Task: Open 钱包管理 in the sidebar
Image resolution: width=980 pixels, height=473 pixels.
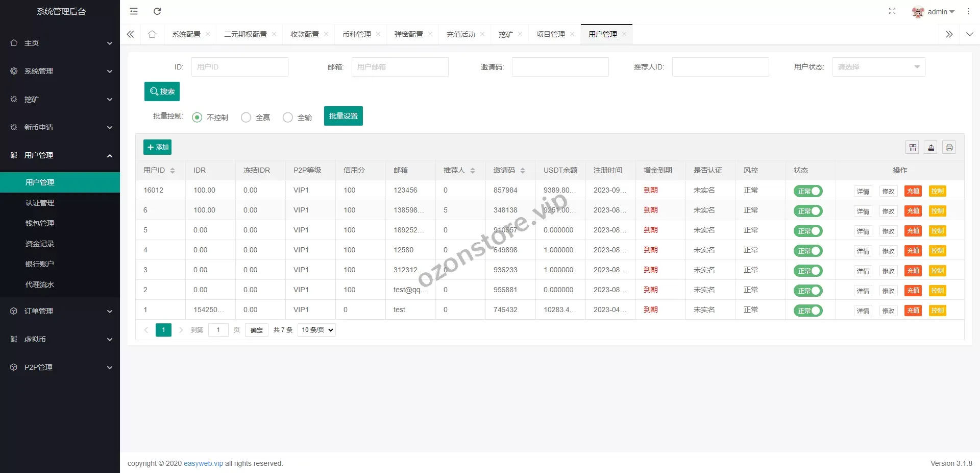Action: pyautogui.click(x=40, y=223)
